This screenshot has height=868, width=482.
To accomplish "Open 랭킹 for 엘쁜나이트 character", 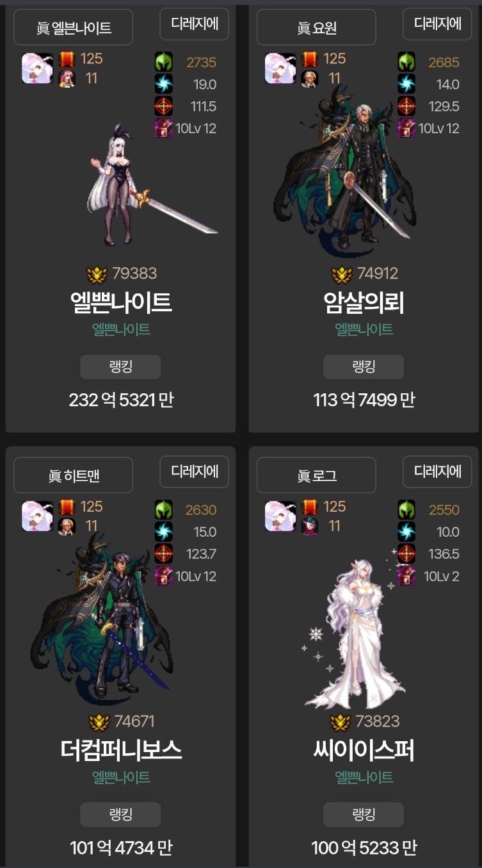I will point(120,367).
